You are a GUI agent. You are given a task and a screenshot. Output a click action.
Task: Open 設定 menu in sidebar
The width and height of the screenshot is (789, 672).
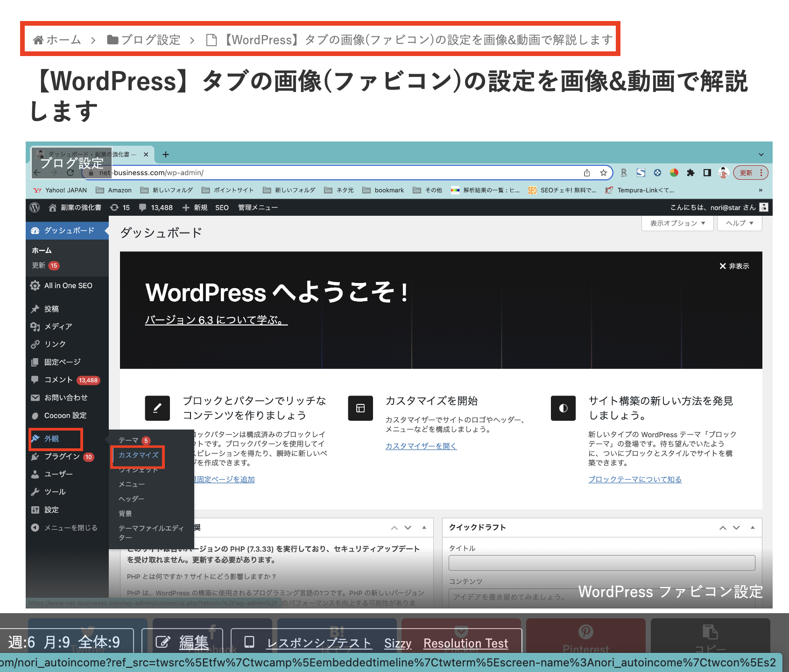[67, 510]
